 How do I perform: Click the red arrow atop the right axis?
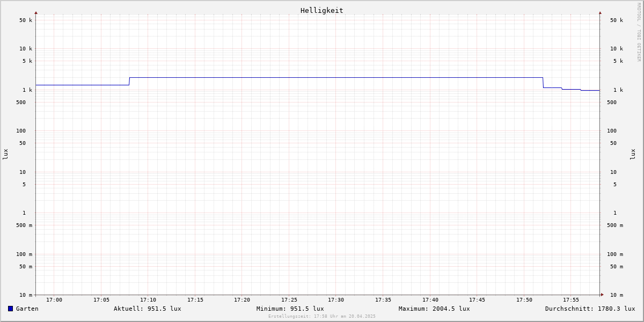(x=600, y=12)
